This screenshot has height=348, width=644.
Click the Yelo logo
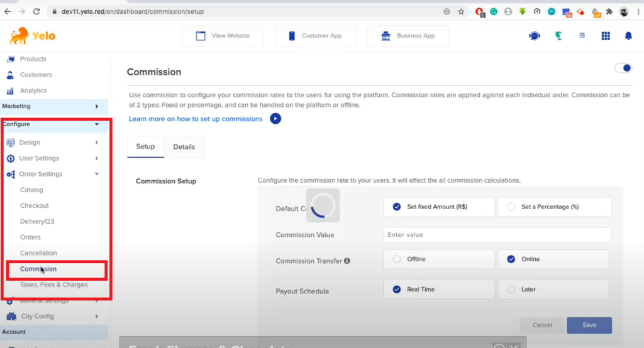(x=33, y=36)
